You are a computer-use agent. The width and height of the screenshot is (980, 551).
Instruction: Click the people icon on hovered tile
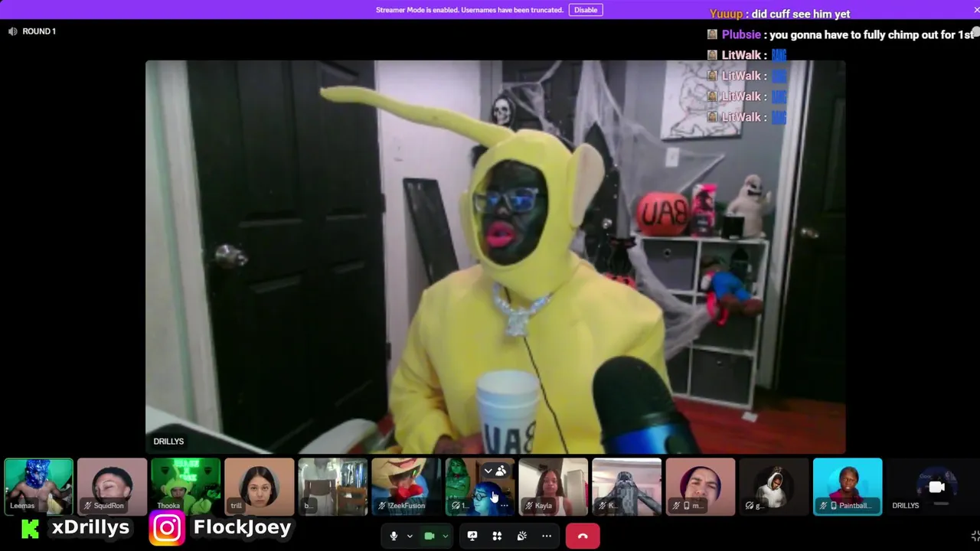501,471
